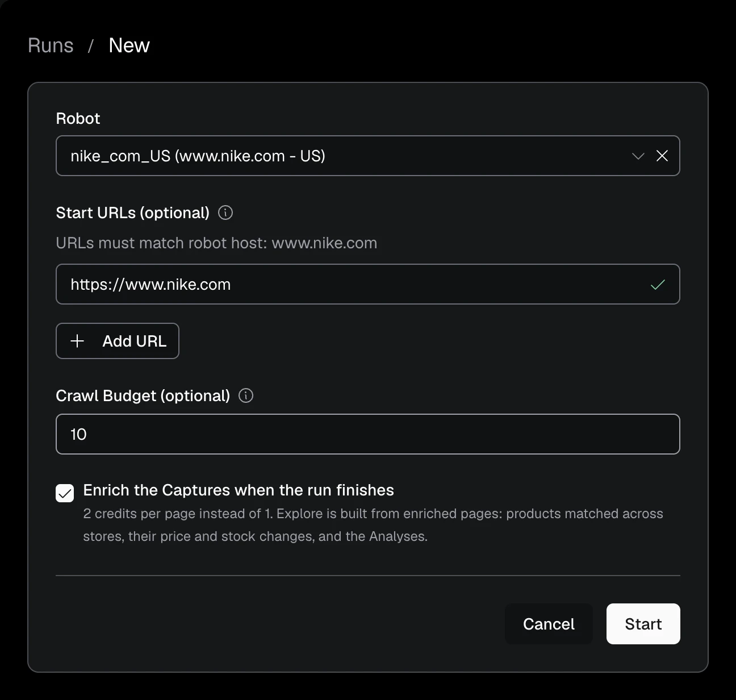Focus the Crawl Budget field showing 10
This screenshot has height=700, width=736.
[x=368, y=434]
